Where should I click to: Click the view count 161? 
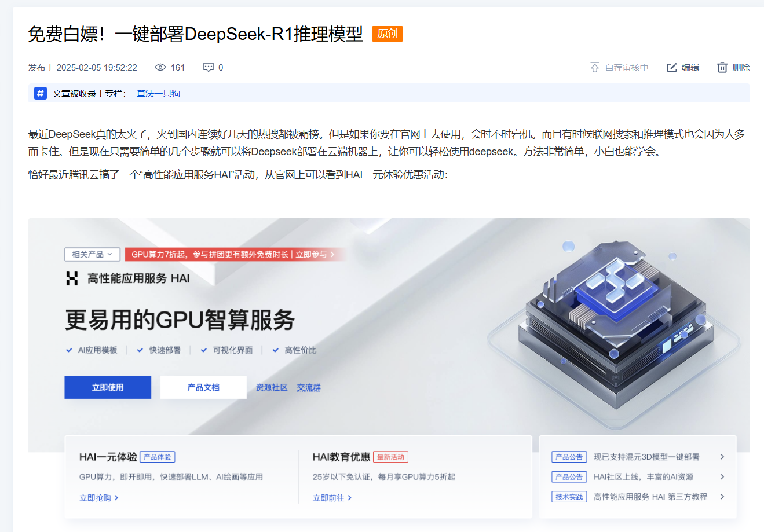click(x=178, y=68)
